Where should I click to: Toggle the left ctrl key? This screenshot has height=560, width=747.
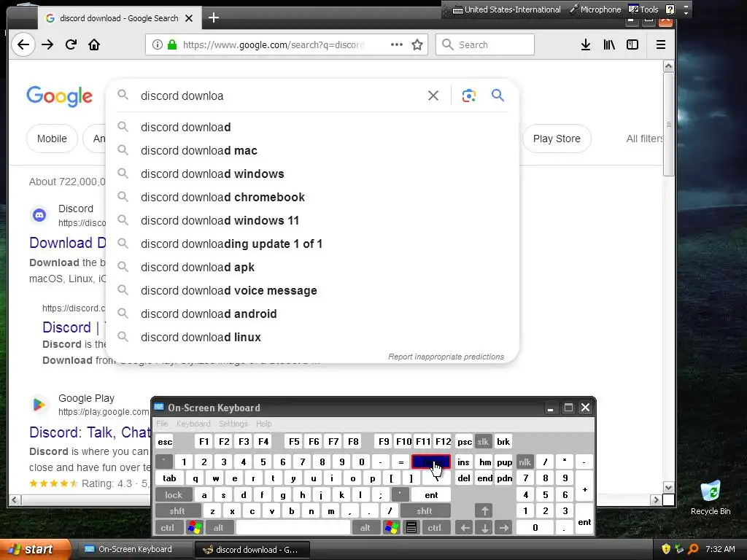click(x=168, y=528)
